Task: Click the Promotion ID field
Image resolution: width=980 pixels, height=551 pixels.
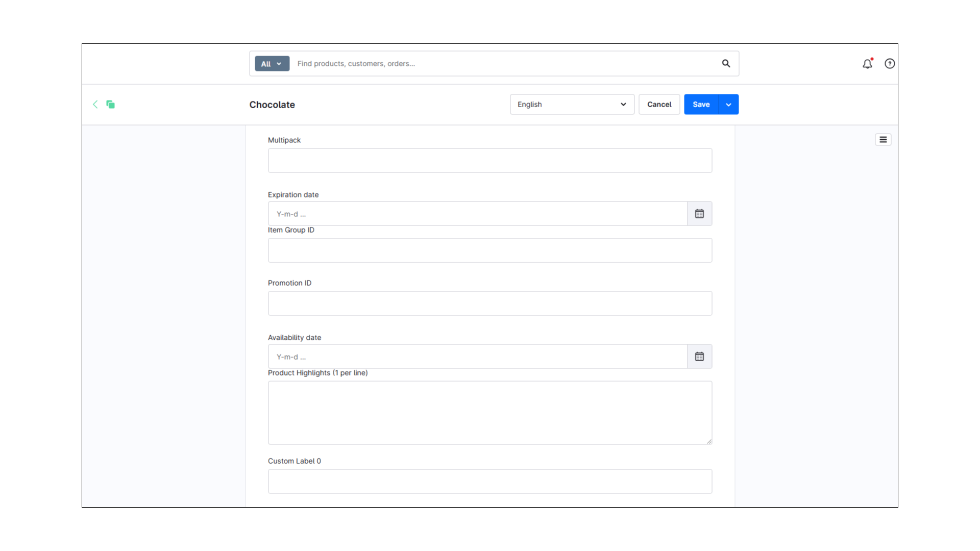Action: 489,303
